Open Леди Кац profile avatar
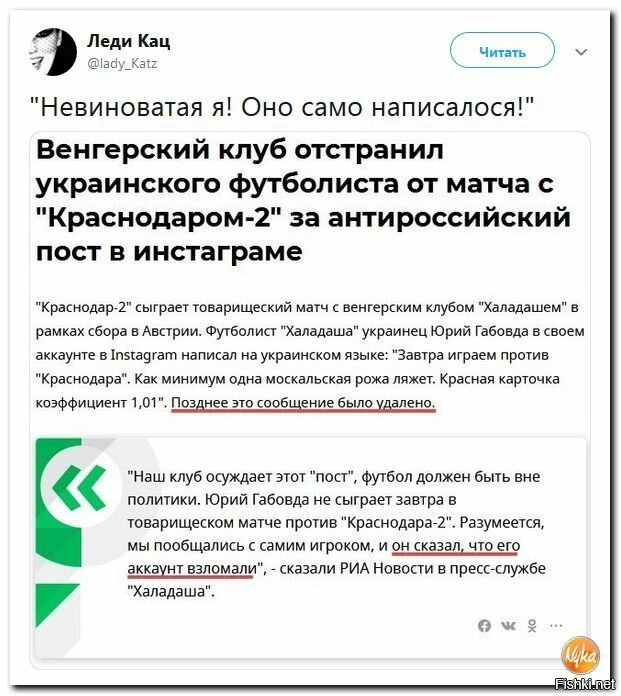 pyautogui.click(x=53, y=52)
